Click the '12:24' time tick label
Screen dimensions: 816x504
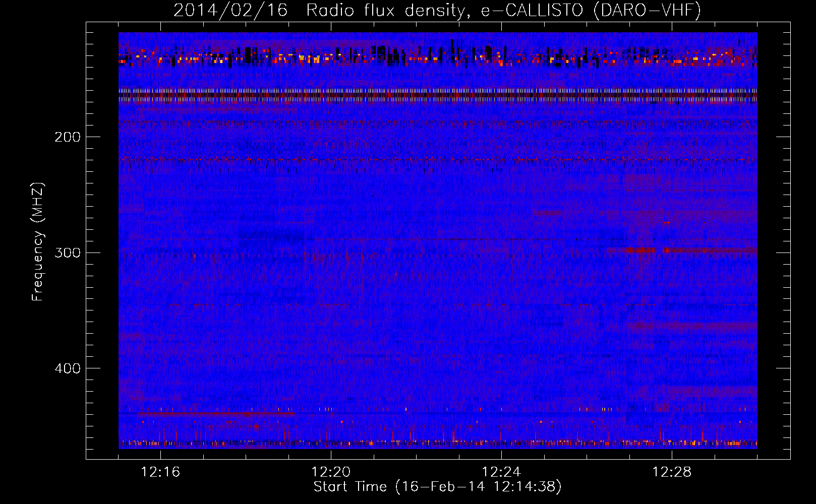pos(501,472)
